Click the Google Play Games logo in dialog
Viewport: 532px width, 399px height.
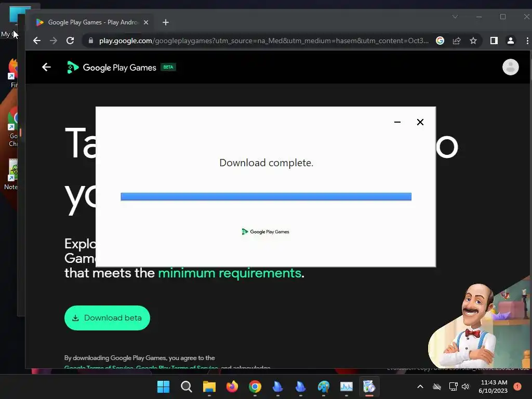(x=265, y=232)
